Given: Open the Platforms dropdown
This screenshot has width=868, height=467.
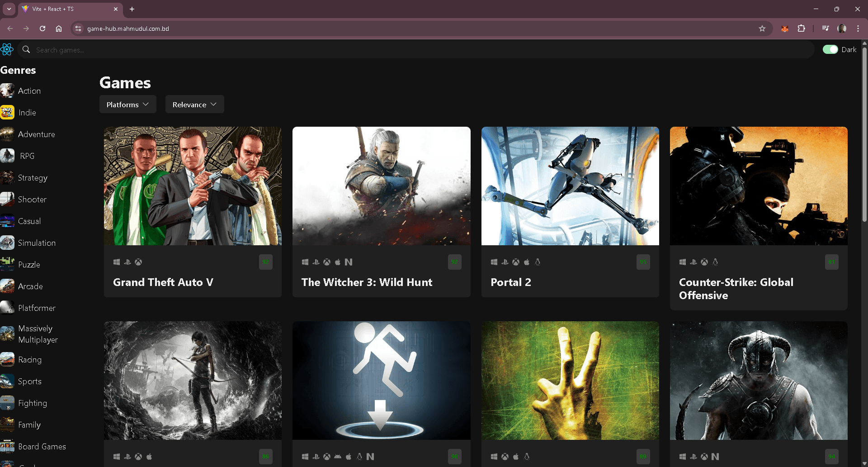Looking at the screenshot, I should pos(127,104).
